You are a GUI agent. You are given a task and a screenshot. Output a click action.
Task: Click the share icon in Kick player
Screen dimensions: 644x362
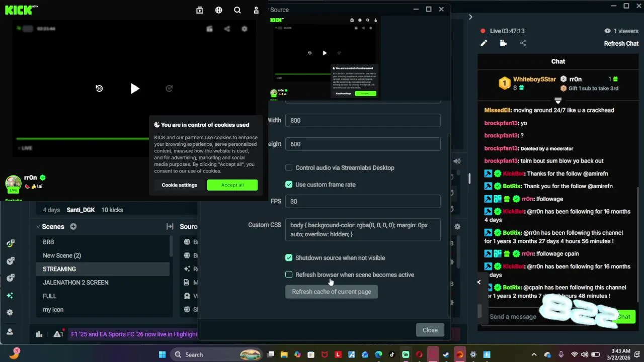[x=227, y=29]
